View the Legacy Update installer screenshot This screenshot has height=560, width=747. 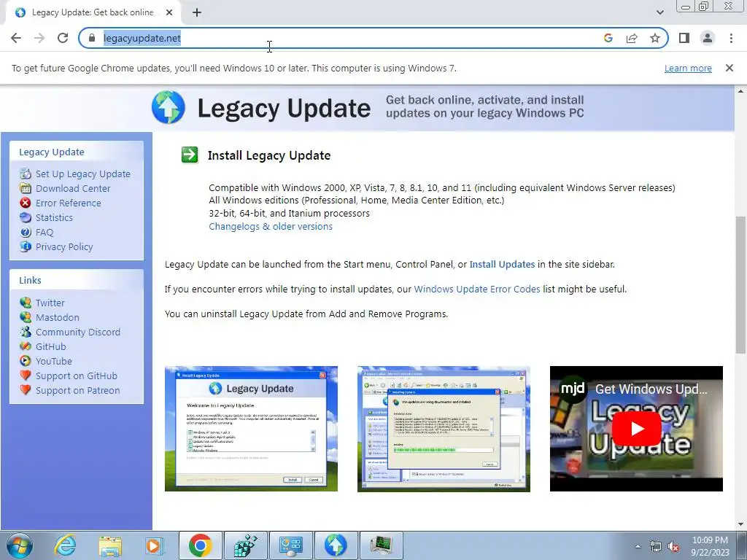[251, 429]
